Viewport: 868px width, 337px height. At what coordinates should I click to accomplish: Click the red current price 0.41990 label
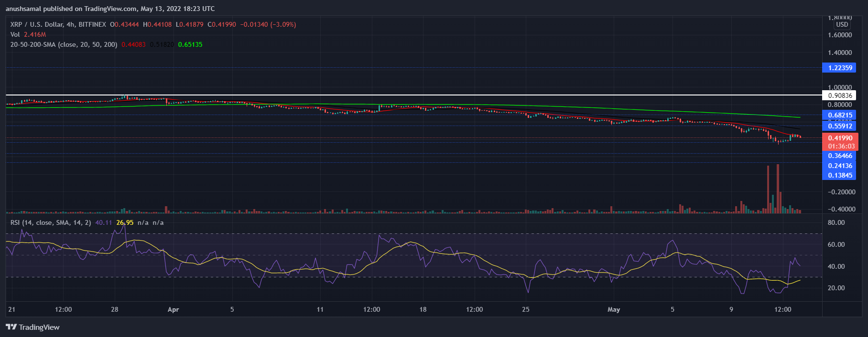[840, 138]
